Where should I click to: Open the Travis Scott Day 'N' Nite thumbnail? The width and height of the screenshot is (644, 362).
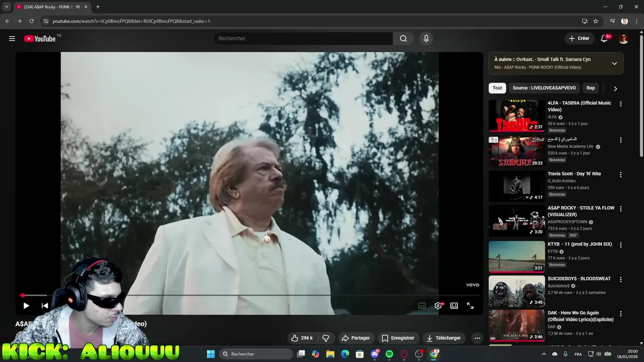click(517, 186)
